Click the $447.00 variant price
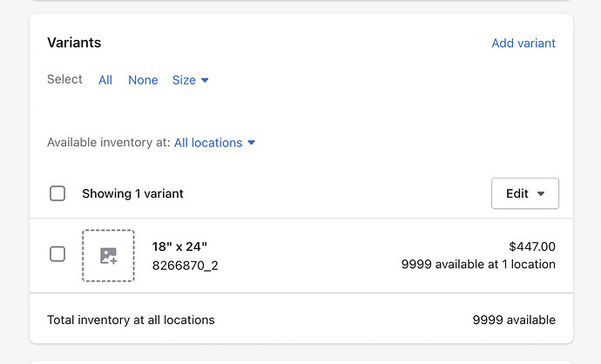 pos(531,246)
